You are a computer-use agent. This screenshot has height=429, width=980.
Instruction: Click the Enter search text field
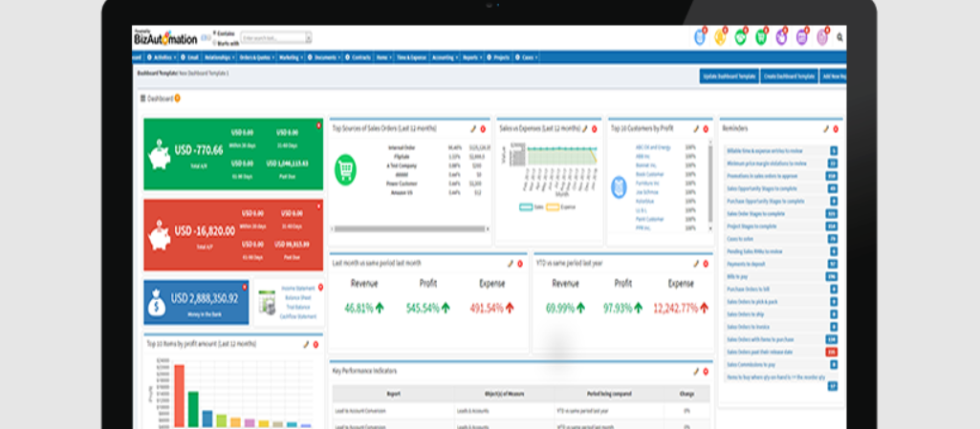(x=273, y=38)
